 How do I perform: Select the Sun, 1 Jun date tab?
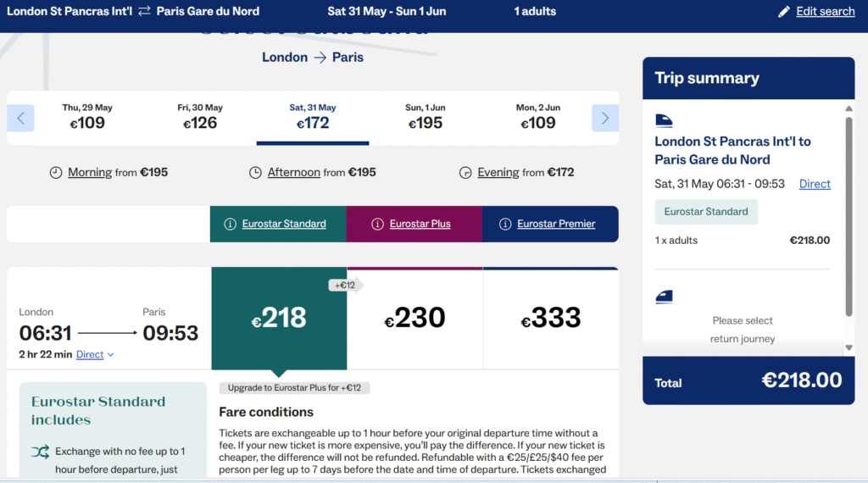[x=426, y=117]
